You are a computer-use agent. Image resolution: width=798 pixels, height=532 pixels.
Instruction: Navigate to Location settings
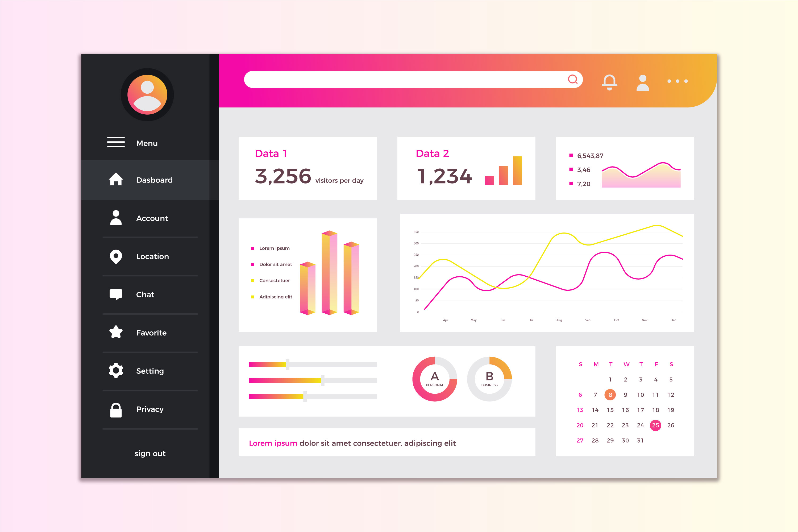coord(150,256)
